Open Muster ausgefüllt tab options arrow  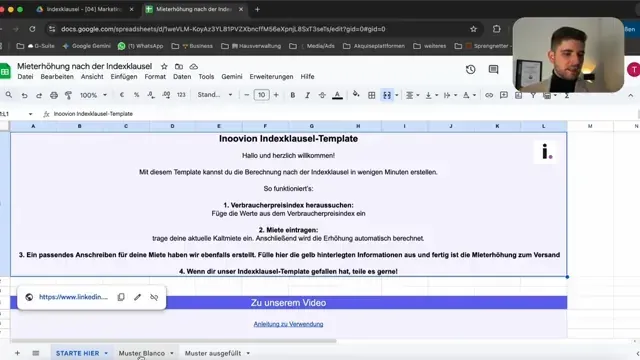click(x=248, y=353)
